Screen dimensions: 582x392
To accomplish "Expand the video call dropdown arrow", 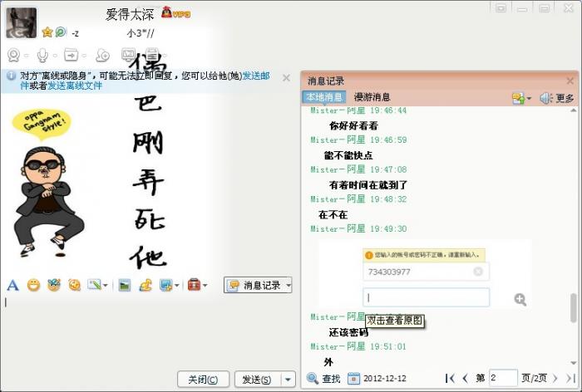I will (27, 56).
